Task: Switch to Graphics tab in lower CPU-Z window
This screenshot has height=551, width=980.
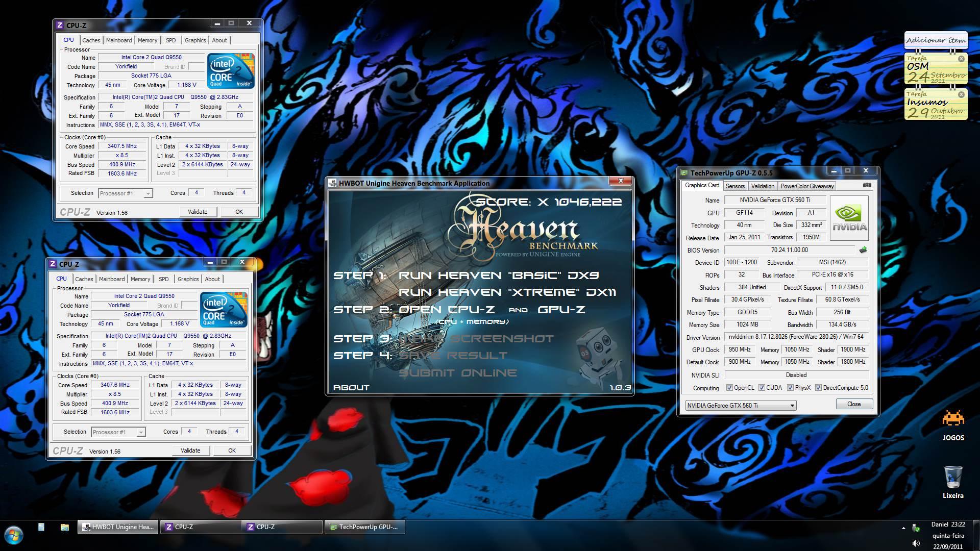Action: pyautogui.click(x=188, y=279)
